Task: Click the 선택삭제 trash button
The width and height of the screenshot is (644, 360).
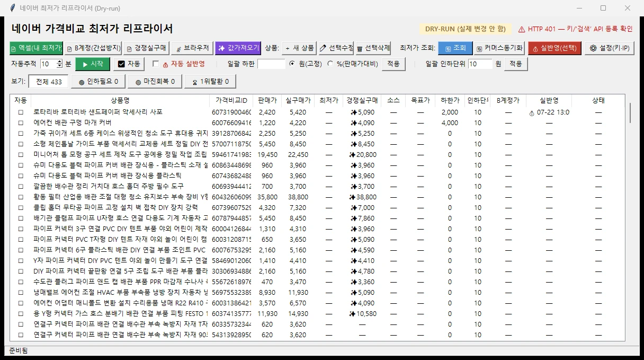Action: 373,48
